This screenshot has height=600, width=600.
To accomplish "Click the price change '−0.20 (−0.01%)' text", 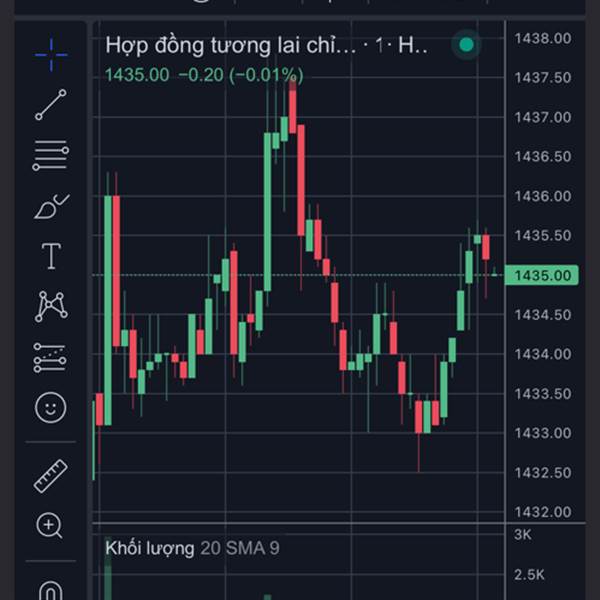I will 241,75.
